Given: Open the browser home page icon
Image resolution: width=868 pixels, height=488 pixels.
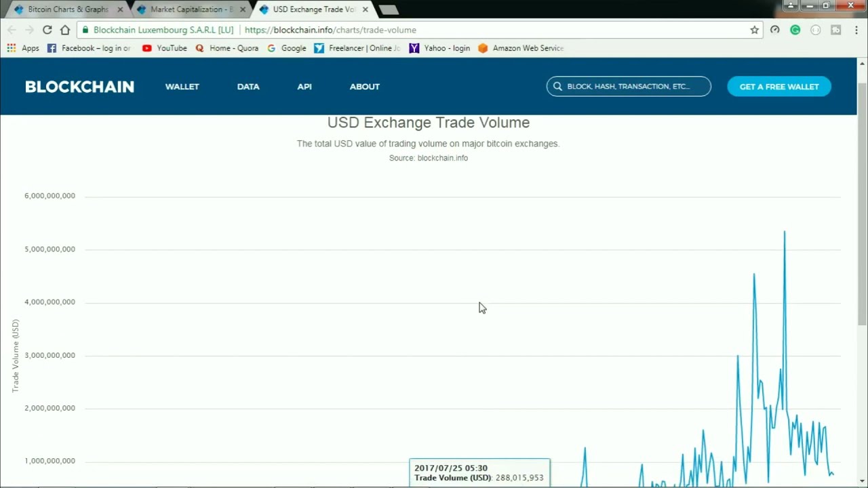Looking at the screenshot, I should 65,30.
